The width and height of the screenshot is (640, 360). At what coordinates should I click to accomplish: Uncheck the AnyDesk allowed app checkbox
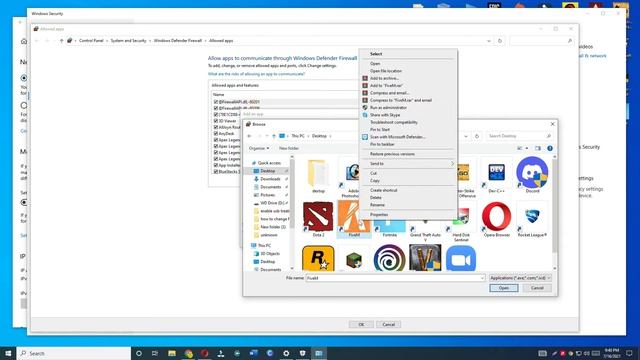click(216, 133)
